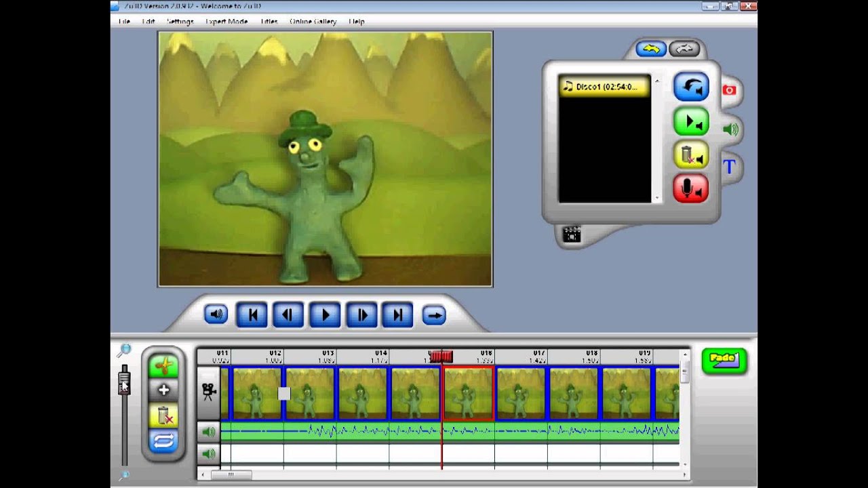Switch to the green speaker sound tab
This screenshot has height=488, width=868.
(x=730, y=129)
